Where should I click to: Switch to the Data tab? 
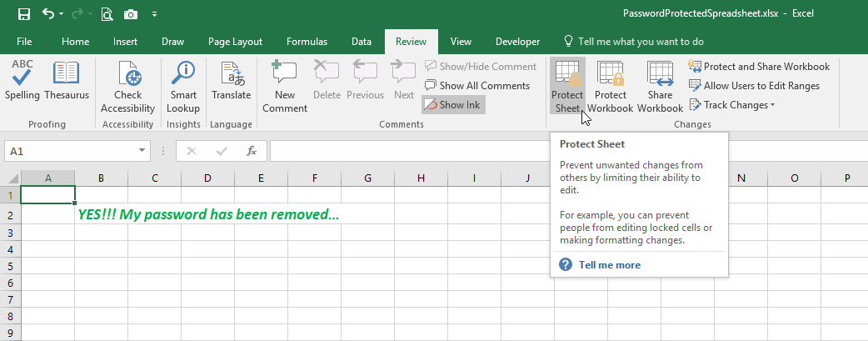coord(362,42)
